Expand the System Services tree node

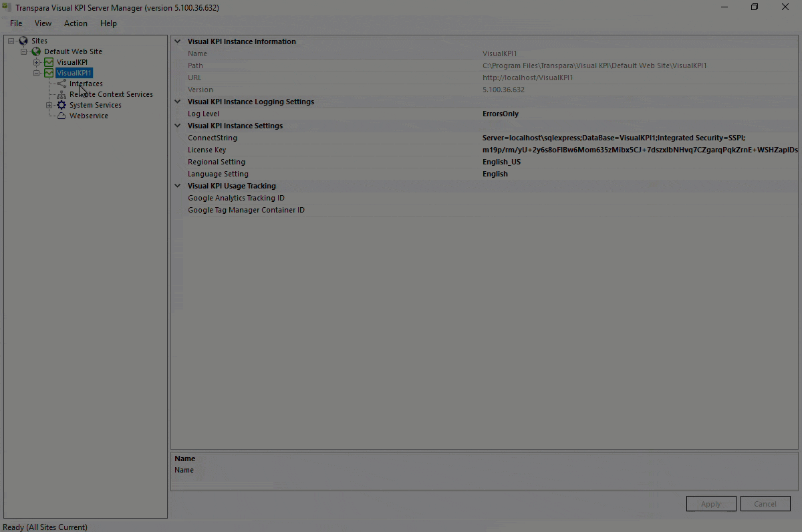coord(49,105)
